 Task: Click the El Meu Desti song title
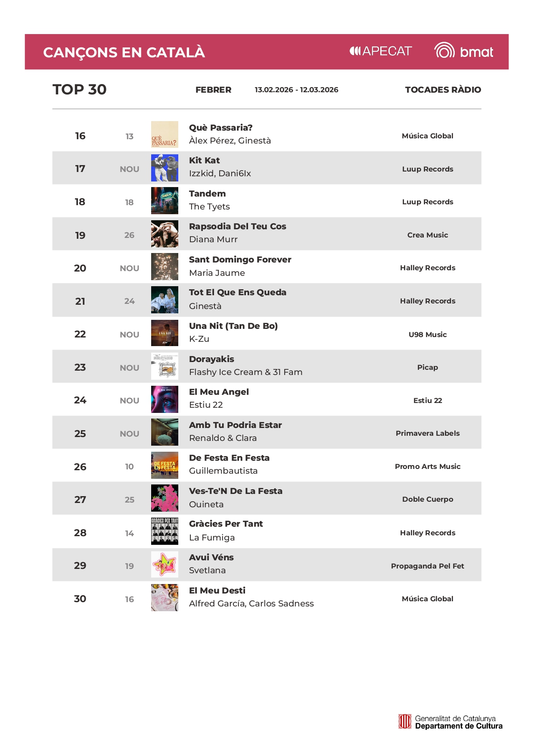coord(217,590)
